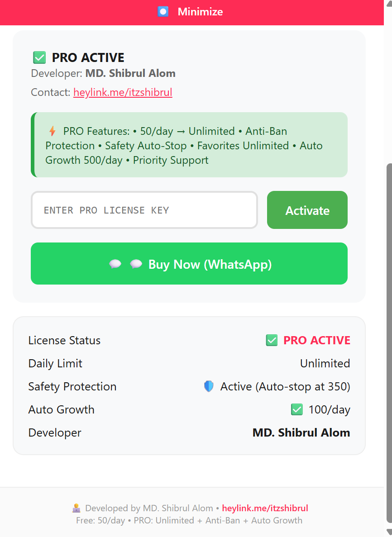The image size is (392, 537).
Task: Click the MD. Shibrul Alom developer name
Action: click(x=301, y=432)
